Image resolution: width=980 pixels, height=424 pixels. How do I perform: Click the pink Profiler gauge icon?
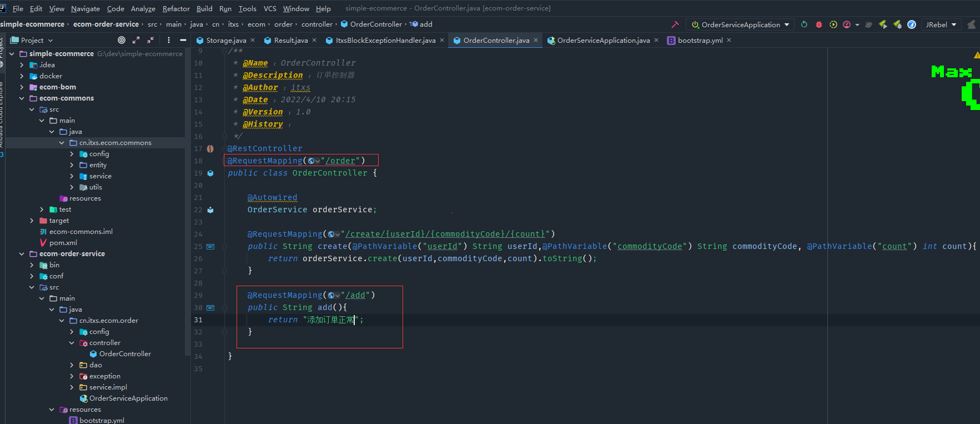(847, 24)
